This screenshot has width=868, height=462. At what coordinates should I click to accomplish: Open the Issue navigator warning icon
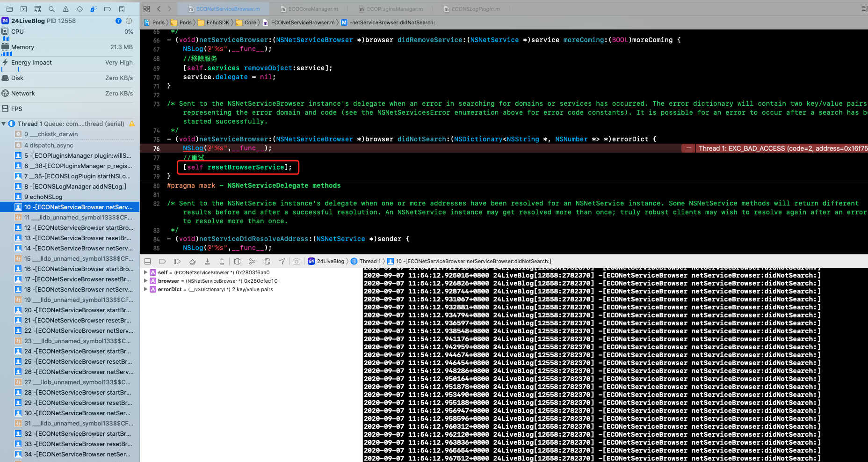pyautogui.click(x=65, y=9)
